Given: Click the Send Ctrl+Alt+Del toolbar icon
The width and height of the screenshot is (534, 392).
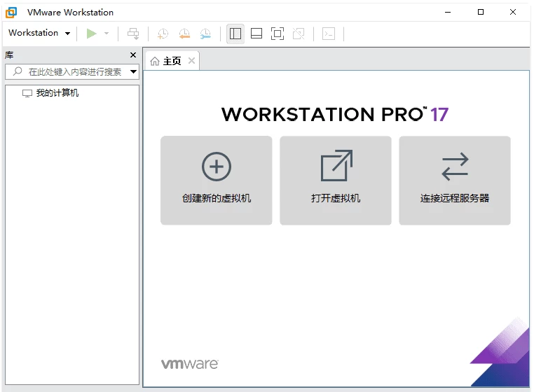Looking at the screenshot, I should (x=133, y=34).
